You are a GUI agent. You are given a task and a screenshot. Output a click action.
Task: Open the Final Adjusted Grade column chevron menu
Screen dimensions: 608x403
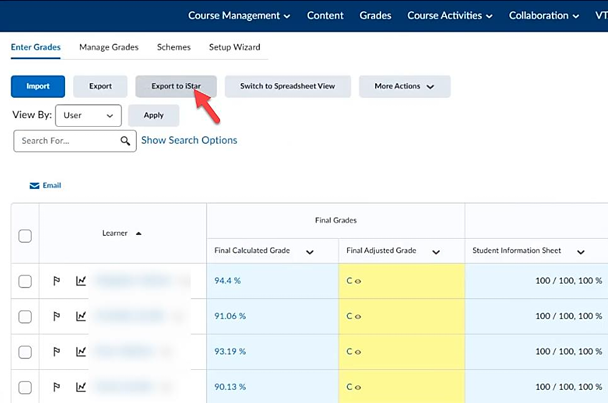436,252
